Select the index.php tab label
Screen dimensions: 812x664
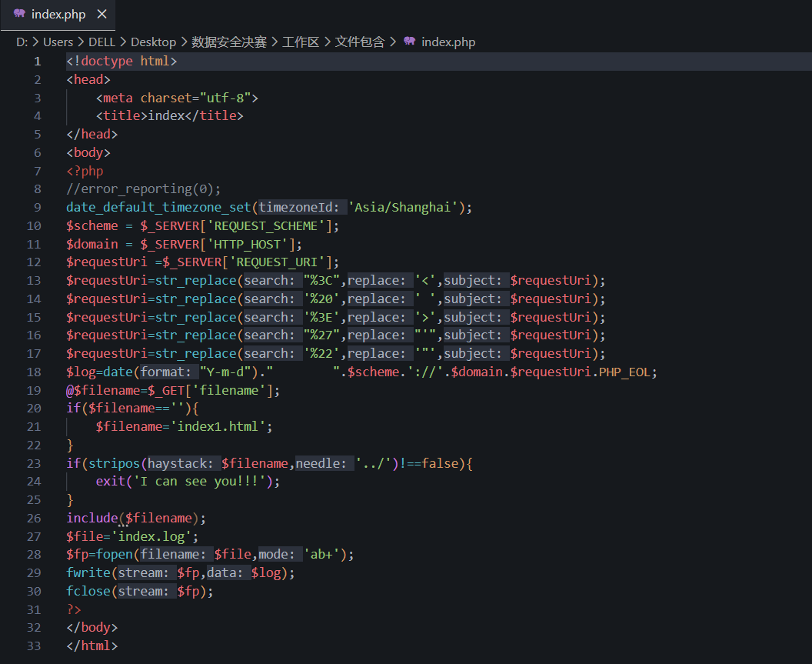pyautogui.click(x=58, y=15)
